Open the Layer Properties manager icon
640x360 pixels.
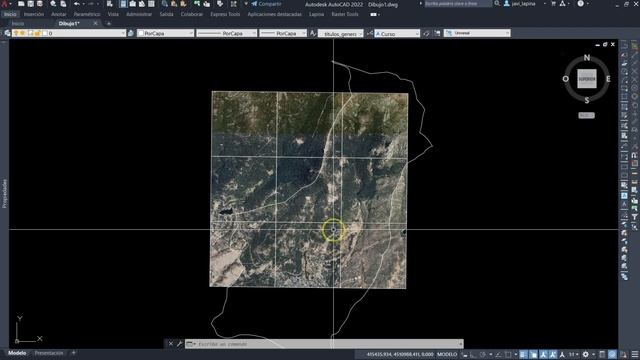[7, 33]
